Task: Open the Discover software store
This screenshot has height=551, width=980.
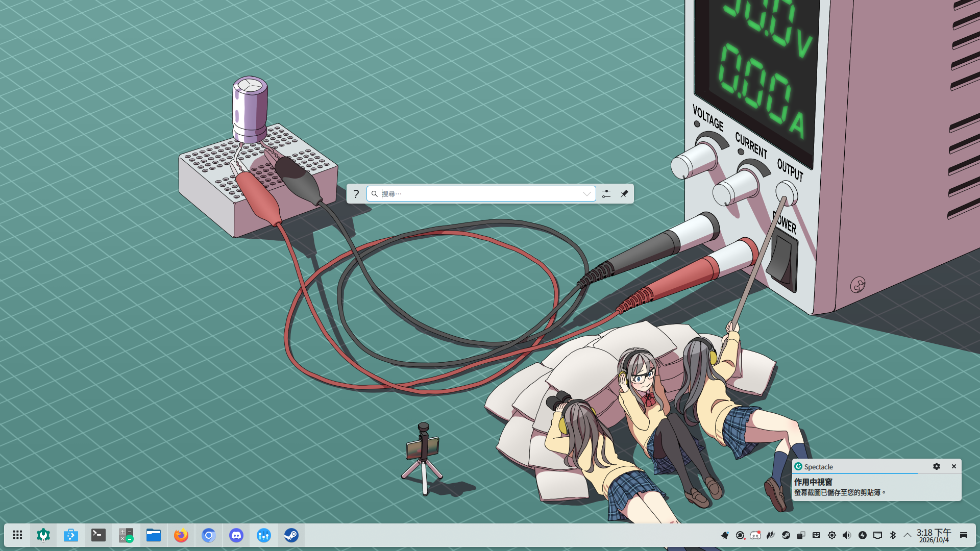Action: [x=71, y=535]
